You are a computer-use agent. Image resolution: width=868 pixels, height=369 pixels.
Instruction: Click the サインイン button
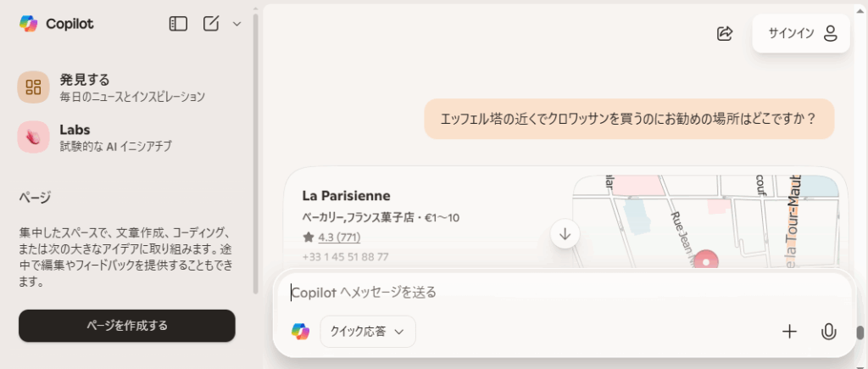(x=800, y=33)
